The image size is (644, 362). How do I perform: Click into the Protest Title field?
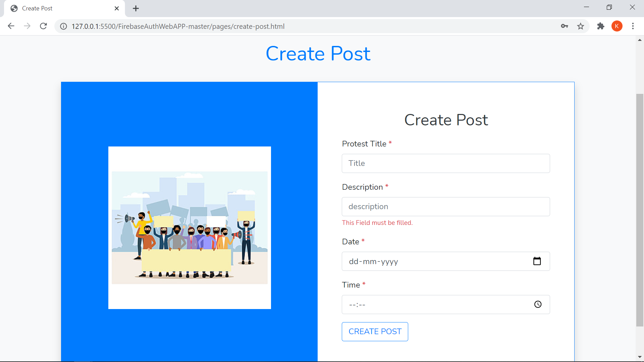(445, 163)
